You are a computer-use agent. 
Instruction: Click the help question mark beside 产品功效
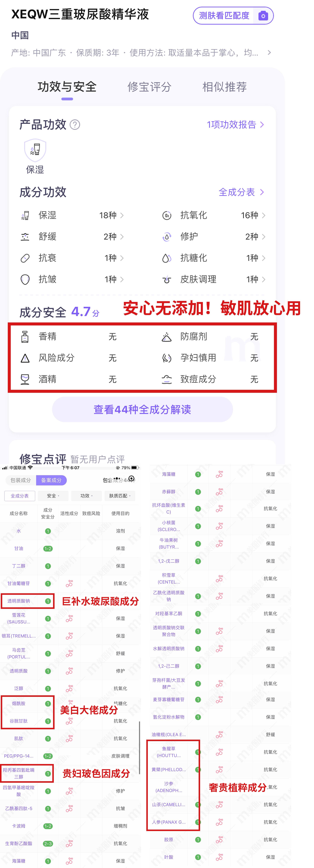(75, 125)
